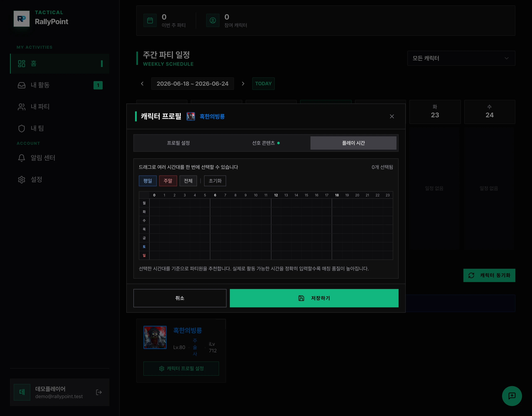532x416 pixels.
Task: Click the logout icon beside 데모플레이어
Action: click(x=99, y=392)
